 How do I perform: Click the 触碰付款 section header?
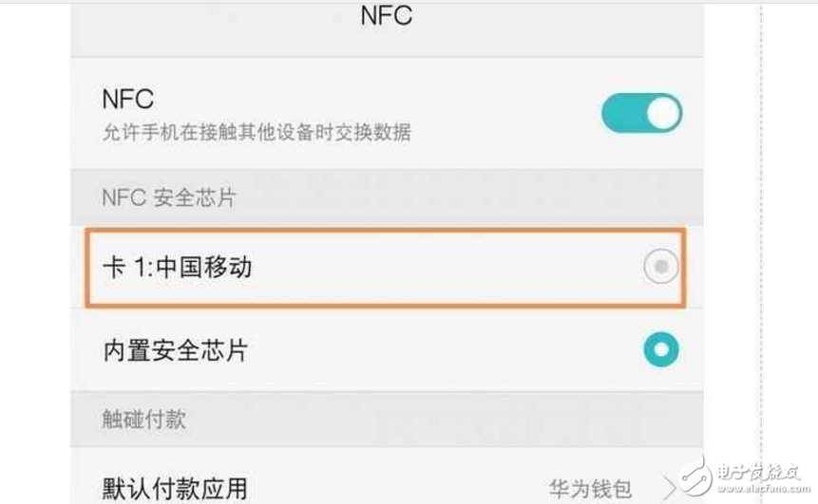pos(143,419)
